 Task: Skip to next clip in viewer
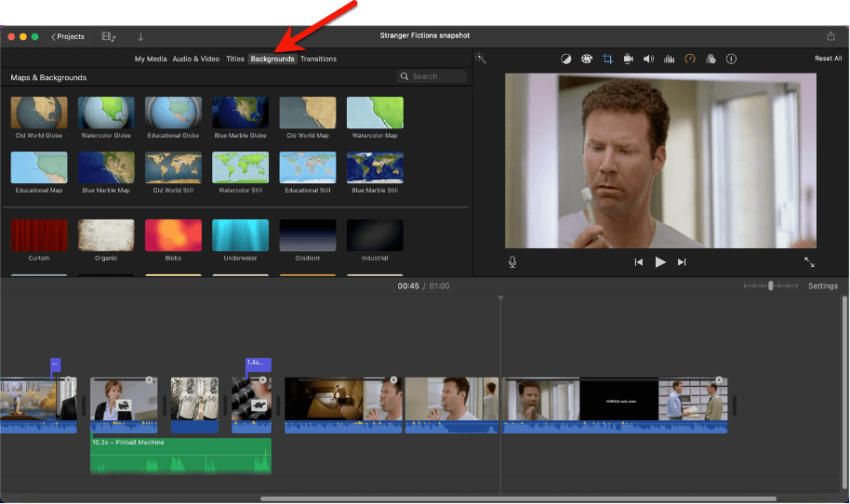[x=682, y=262]
